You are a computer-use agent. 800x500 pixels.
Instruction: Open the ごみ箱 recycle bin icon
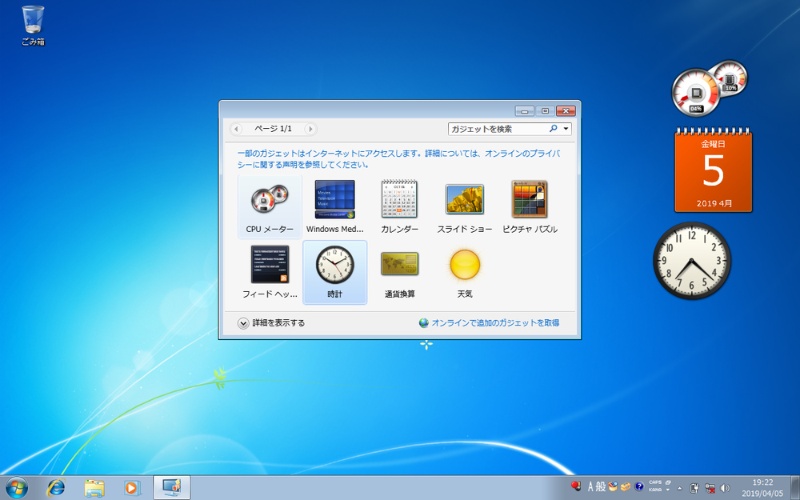click(33, 22)
